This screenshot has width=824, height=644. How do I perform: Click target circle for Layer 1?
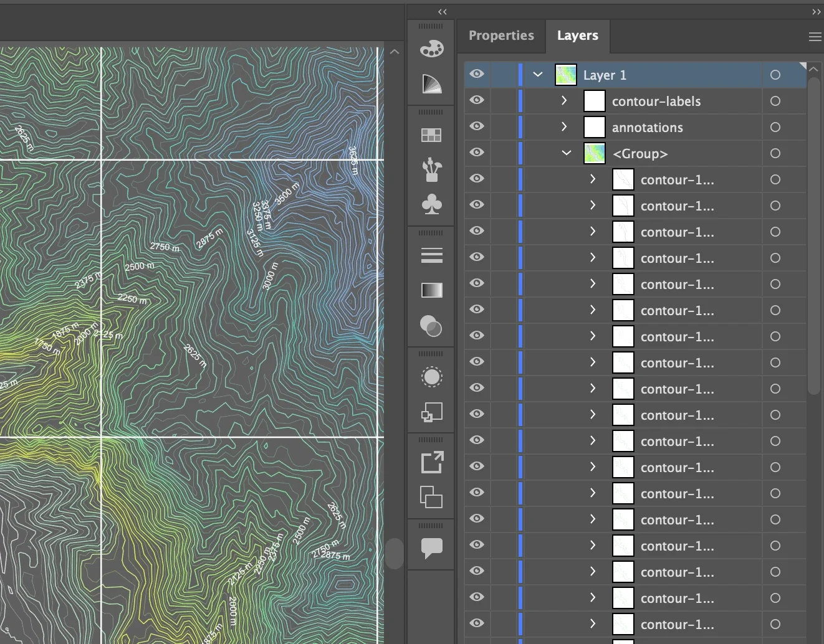click(x=775, y=75)
